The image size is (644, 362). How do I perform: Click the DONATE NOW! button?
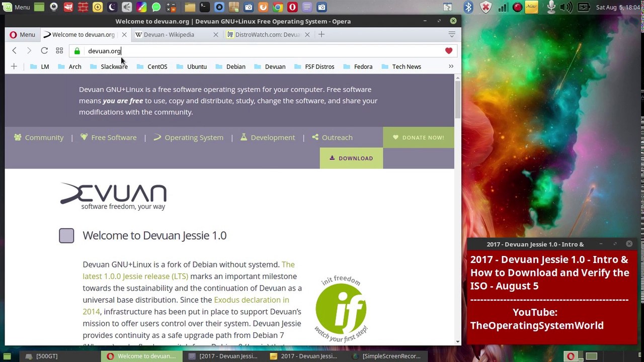tap(419, 137)
